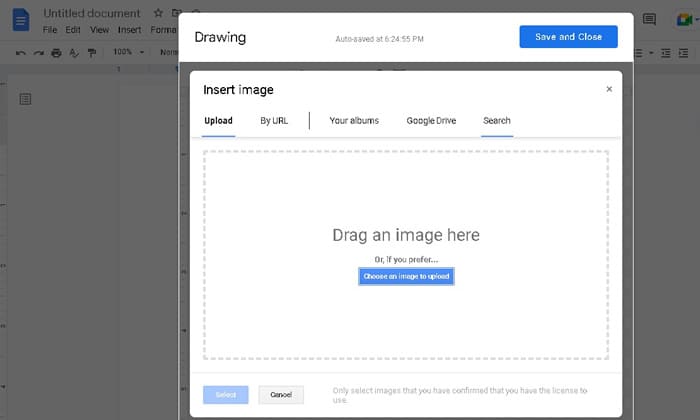Open the comment history icon

coord(650,20)
